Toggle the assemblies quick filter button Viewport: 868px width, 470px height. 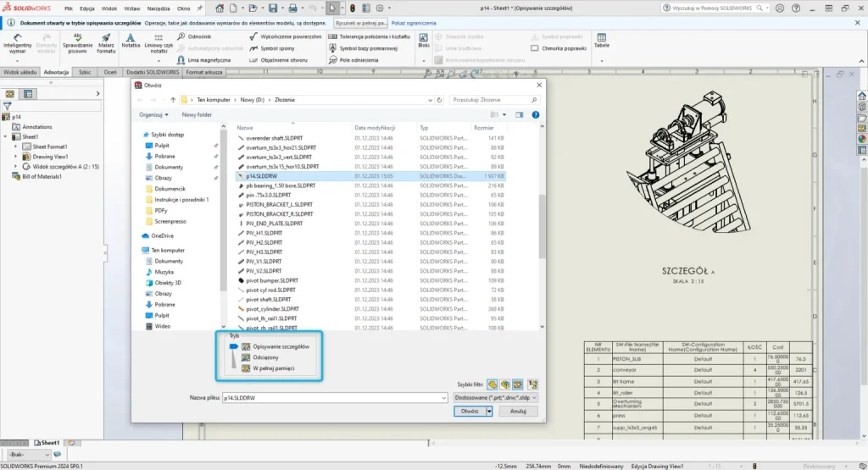(505, 384)
